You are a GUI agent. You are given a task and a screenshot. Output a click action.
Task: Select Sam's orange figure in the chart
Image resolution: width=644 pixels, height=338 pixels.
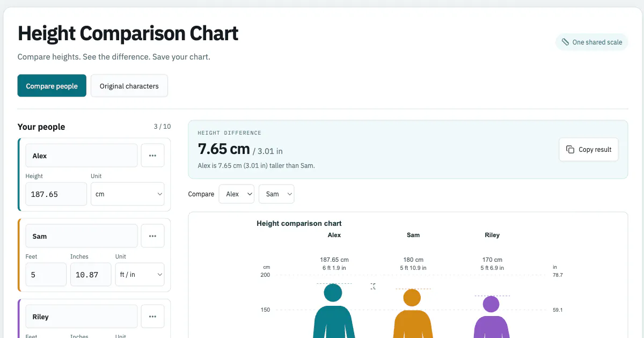412,314
